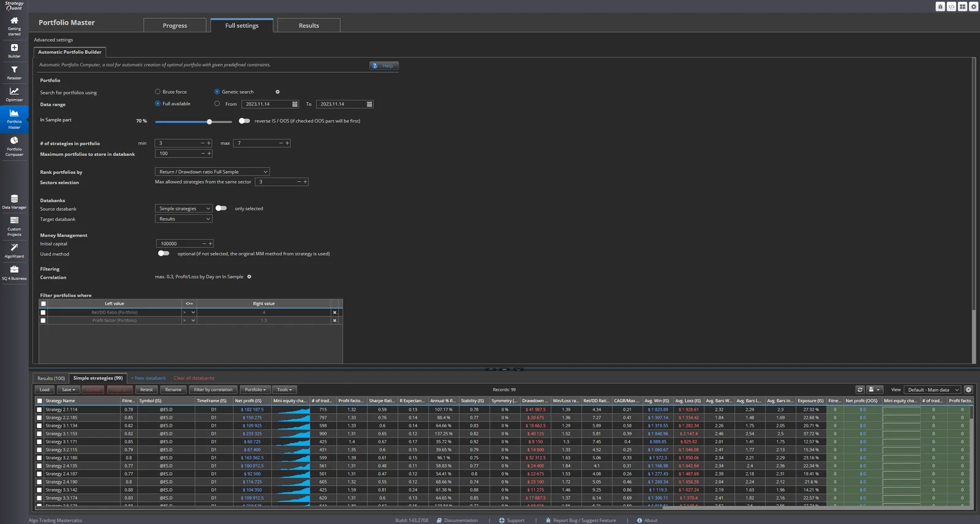Image resolution: width=980 pixels, height=524 pixels.
Task: Open Portfolio Composer module
Action: point(14,146)
